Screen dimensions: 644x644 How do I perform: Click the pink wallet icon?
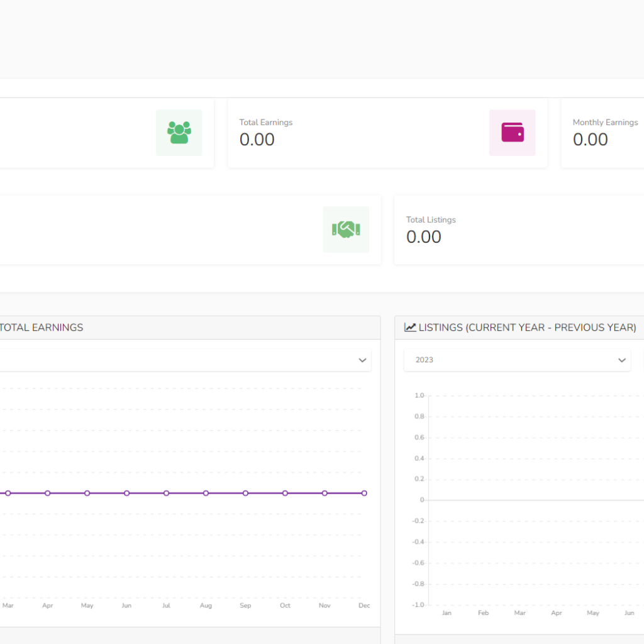point(512,133)
